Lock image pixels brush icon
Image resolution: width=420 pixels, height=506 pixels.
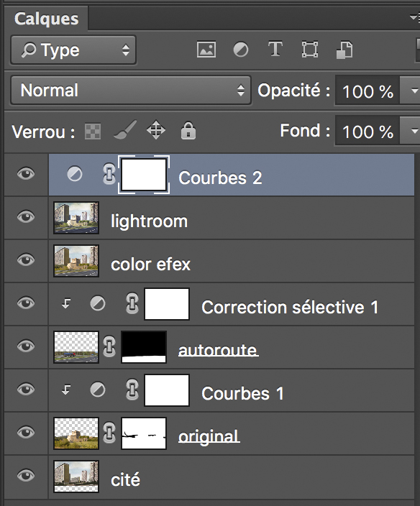pyautogui.click(x=125, y=130)
